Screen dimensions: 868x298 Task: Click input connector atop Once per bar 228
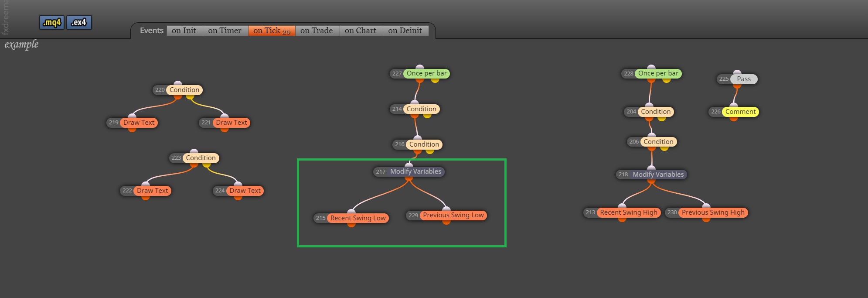651,67
